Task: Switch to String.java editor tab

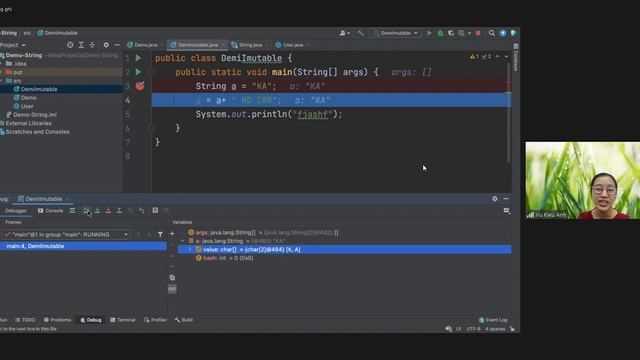Action: (x=250, y=45)
